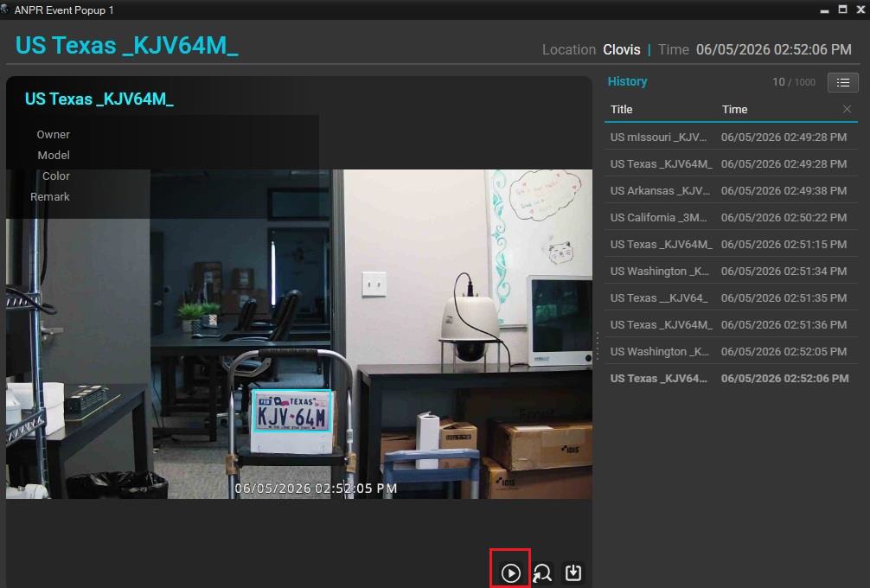Select US Arkansas entry at 02:49:38 PM

pos(731,191)
